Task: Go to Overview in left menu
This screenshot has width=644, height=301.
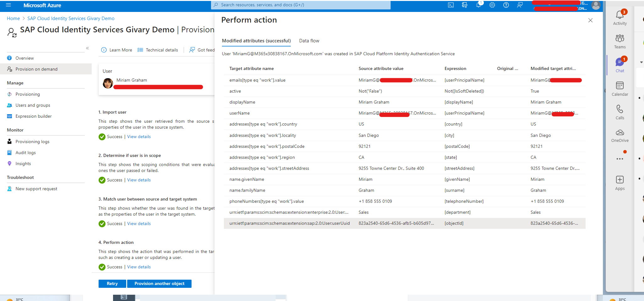Action: pyautogui.click(x=24, y=58)
